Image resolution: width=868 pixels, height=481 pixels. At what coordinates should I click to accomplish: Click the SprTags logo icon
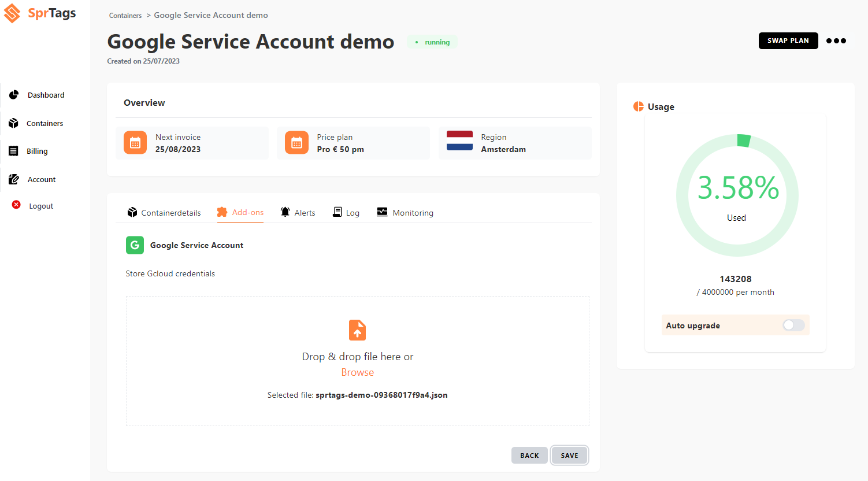pos(12,13)
